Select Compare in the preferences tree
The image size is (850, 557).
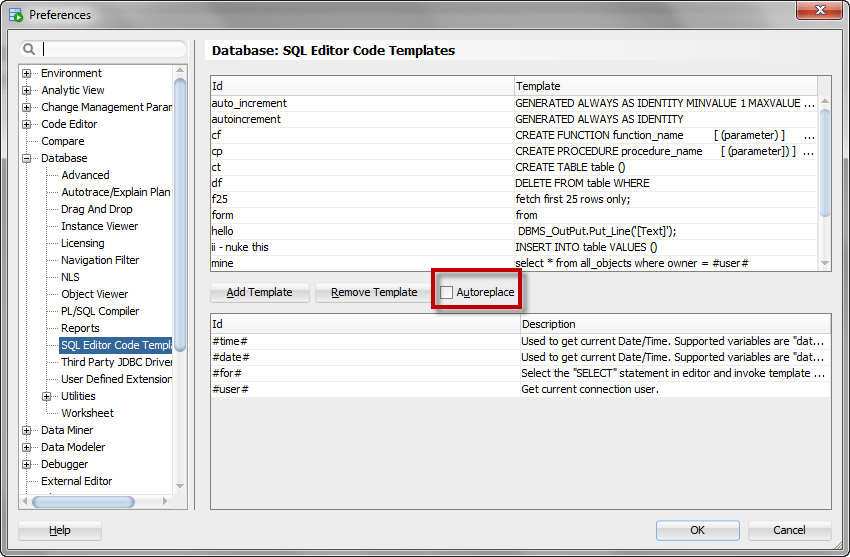(x=62, y=141)
